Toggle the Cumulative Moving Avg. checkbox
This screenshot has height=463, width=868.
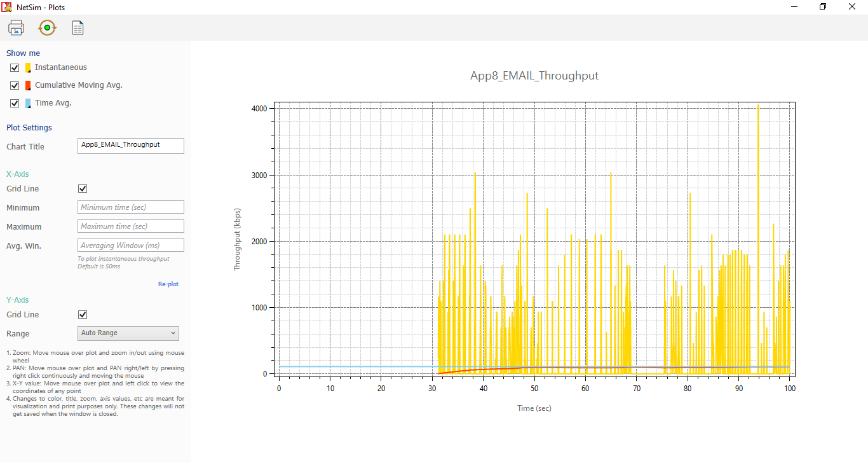pyautogui.click(x=15, y=85)
